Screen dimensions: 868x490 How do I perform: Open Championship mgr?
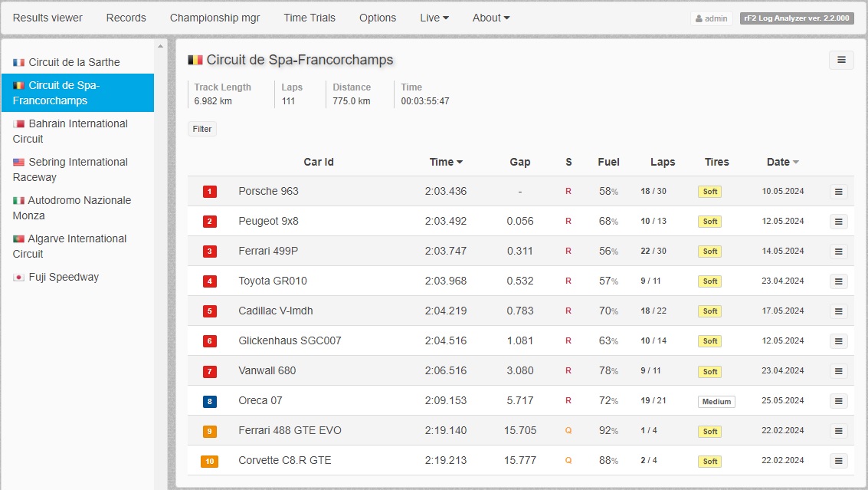tap(215, 18)
